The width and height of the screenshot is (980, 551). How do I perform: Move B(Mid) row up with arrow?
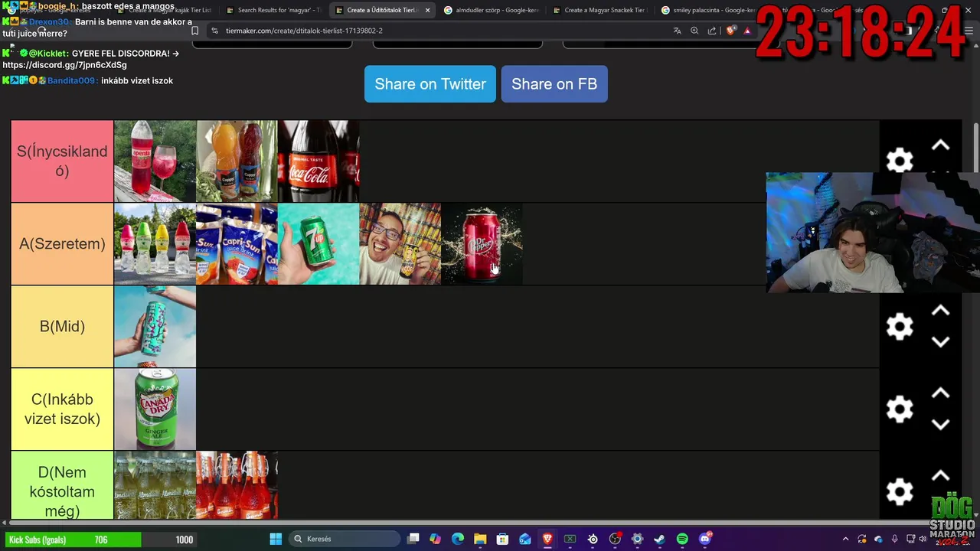940,311
